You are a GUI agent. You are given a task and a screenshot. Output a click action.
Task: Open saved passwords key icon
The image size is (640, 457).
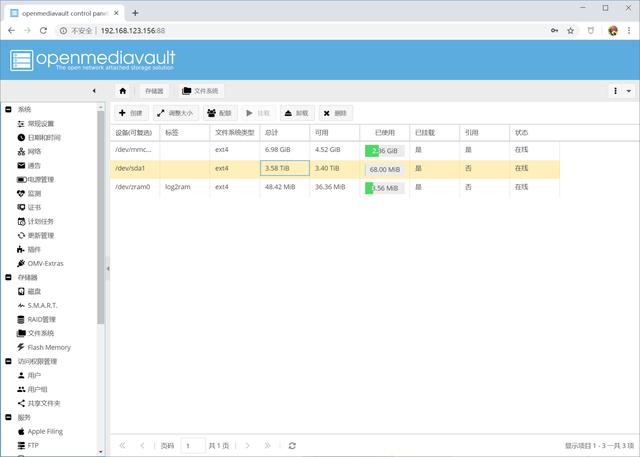554,31
